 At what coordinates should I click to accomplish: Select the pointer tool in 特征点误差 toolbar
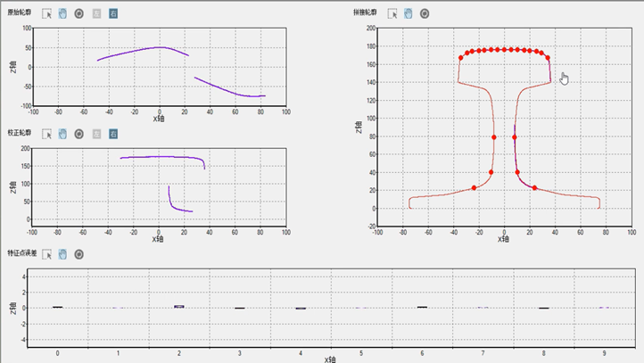point(47,254)
